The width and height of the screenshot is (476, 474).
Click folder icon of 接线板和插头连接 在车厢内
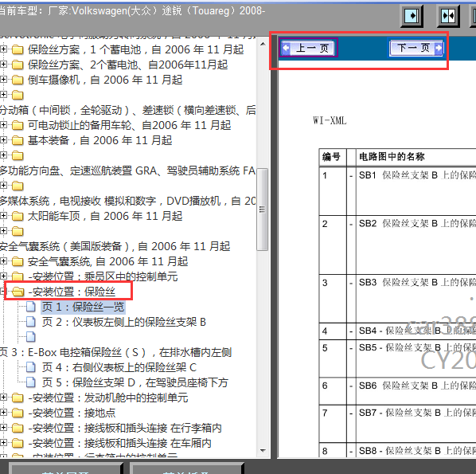[x=18, y=443]
